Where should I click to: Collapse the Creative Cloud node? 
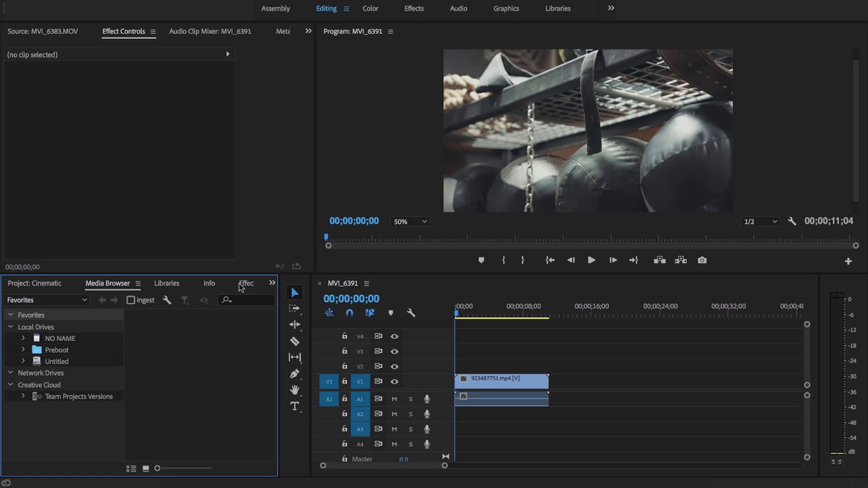coord(10,384)
